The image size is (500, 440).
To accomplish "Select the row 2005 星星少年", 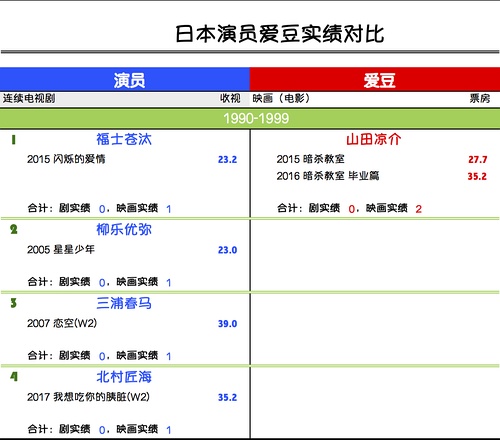I will point(132,250).
